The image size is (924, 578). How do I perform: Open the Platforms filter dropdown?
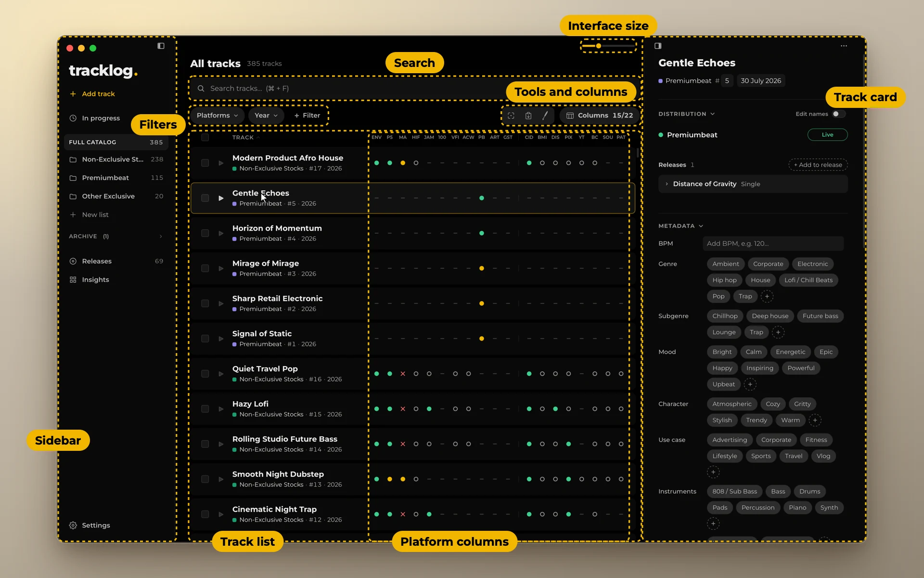tap(218, 116)
